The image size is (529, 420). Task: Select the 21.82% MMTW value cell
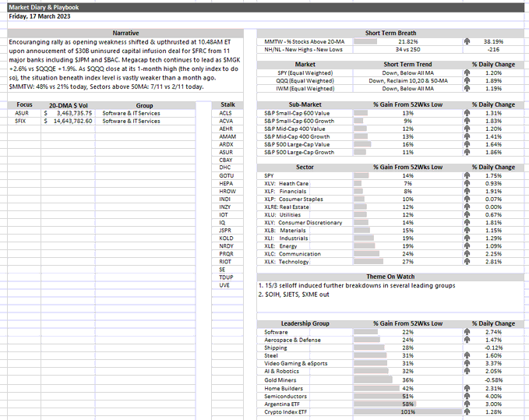408,41
